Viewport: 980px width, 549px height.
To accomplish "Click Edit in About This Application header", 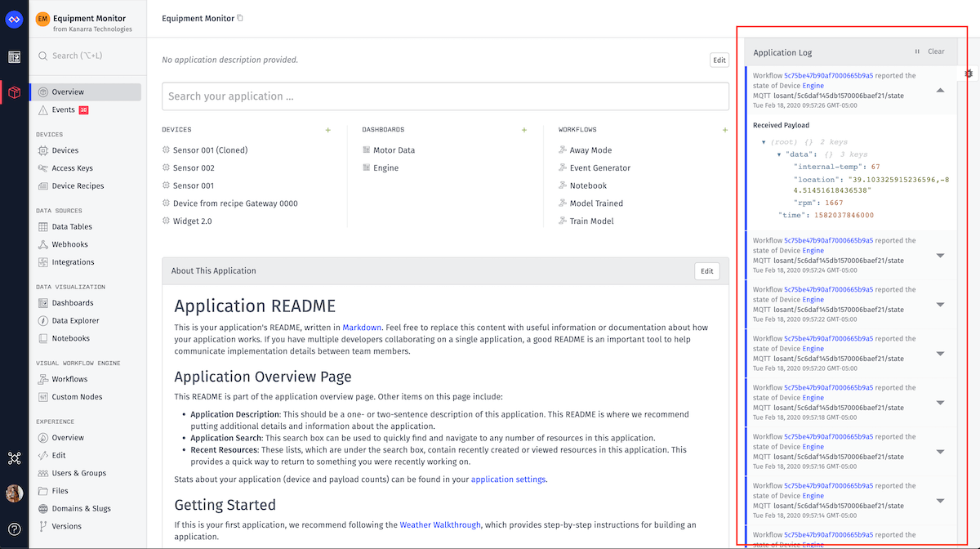I will [707, 271].
